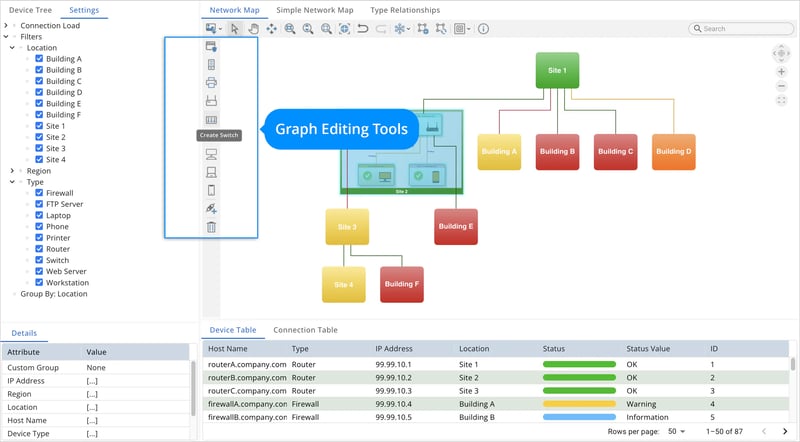Viewport: 800px width, 442px height.
Task: Select the Site 1 node
Action: pyautogui.click(x=557, y=70)
